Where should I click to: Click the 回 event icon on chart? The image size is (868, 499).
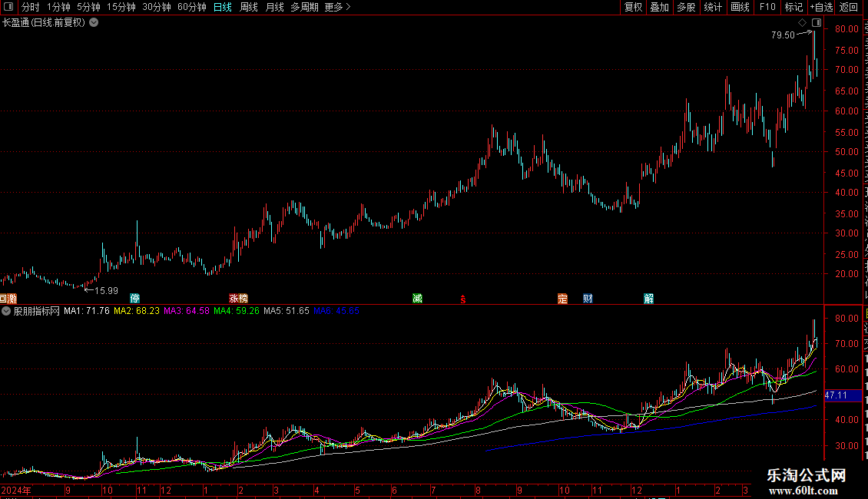[3, 299]
